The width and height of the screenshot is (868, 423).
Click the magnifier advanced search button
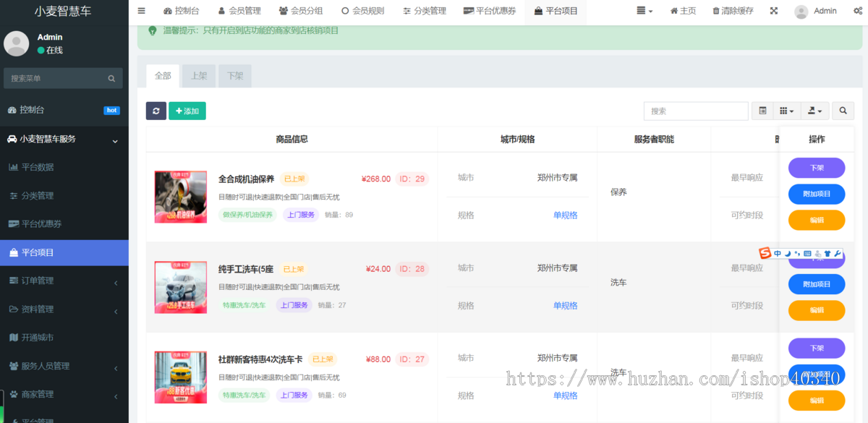pyautogui.click(x=843, y=111)
